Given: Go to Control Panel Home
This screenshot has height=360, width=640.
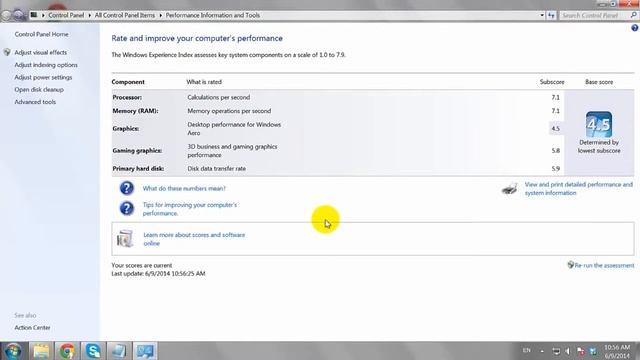Looking at the screenshot, I should pos(42,34).
